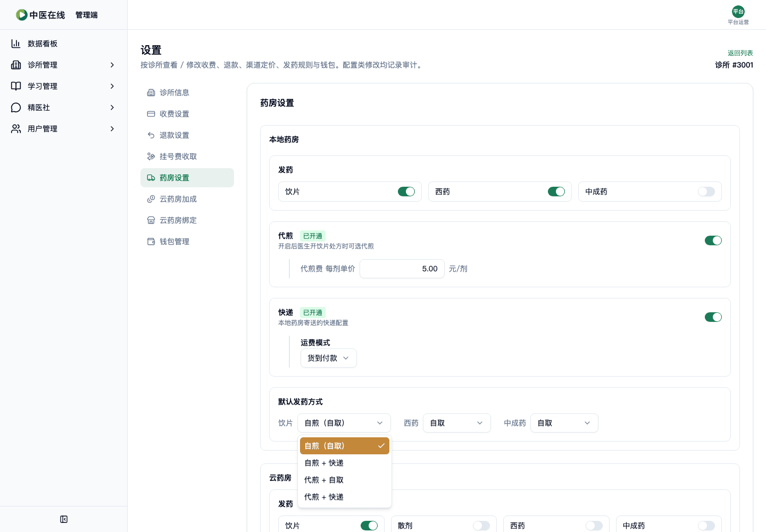The width and height of the screenshot is (766, 532).
Task: Click the 平台运营 account label
Action: click(738, 22)
